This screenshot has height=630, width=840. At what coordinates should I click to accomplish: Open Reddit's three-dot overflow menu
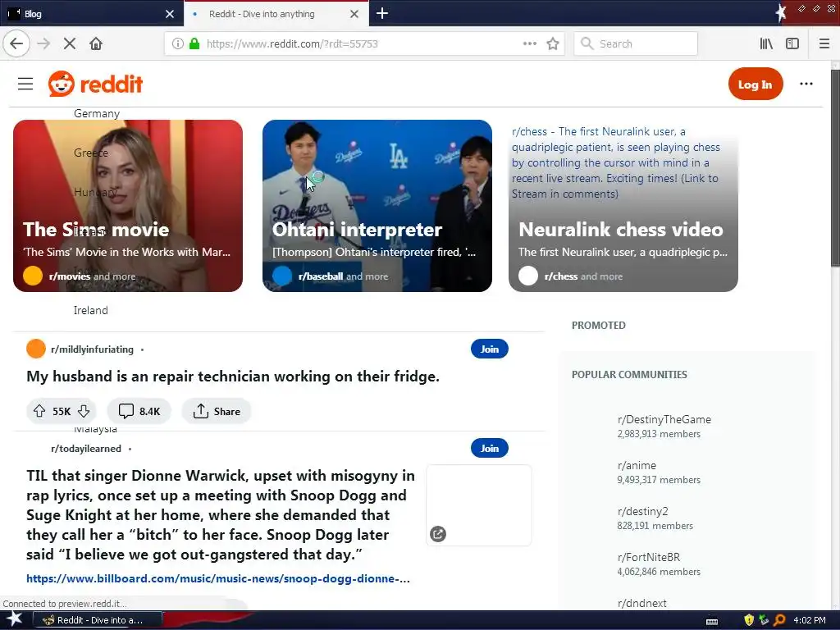click(x=806, y=84)
